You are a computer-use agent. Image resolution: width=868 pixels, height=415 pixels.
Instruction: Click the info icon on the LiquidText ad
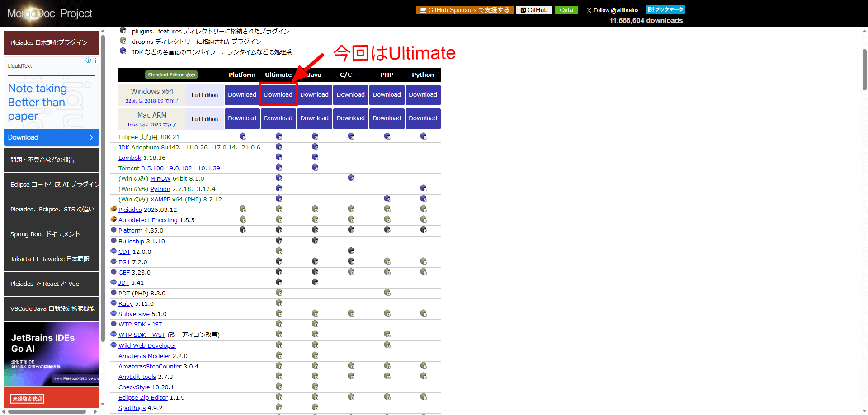click(x=88, y=61)
